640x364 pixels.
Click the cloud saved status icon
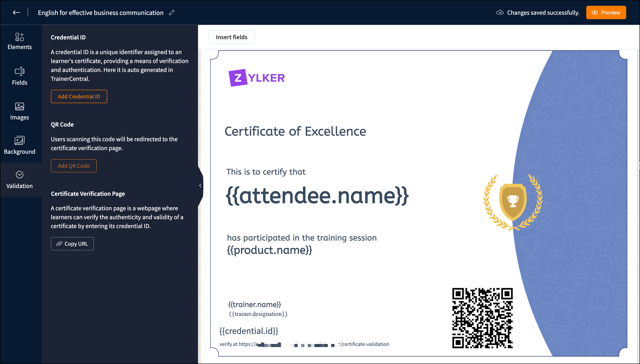tap(500, 12)
